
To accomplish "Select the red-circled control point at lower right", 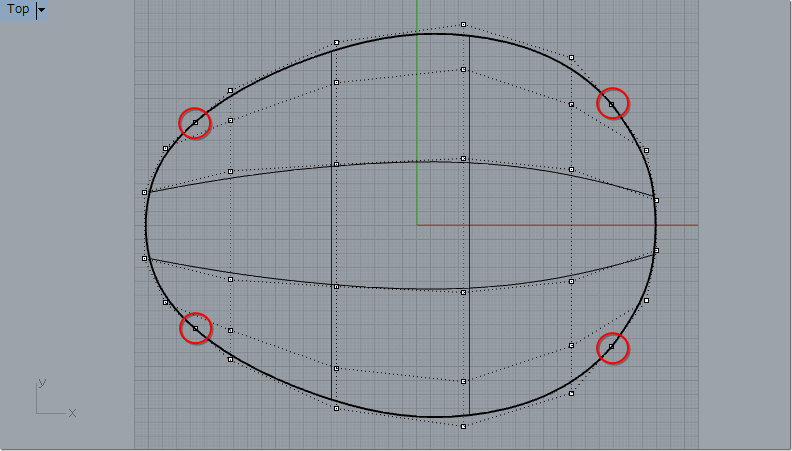I will click(x=611, y=346).
